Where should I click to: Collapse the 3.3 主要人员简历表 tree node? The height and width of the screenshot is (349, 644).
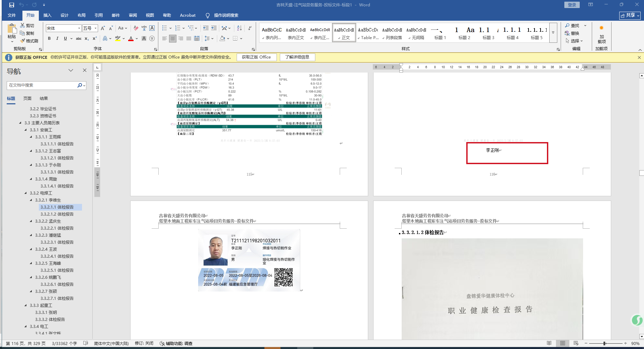coord(20,123)
